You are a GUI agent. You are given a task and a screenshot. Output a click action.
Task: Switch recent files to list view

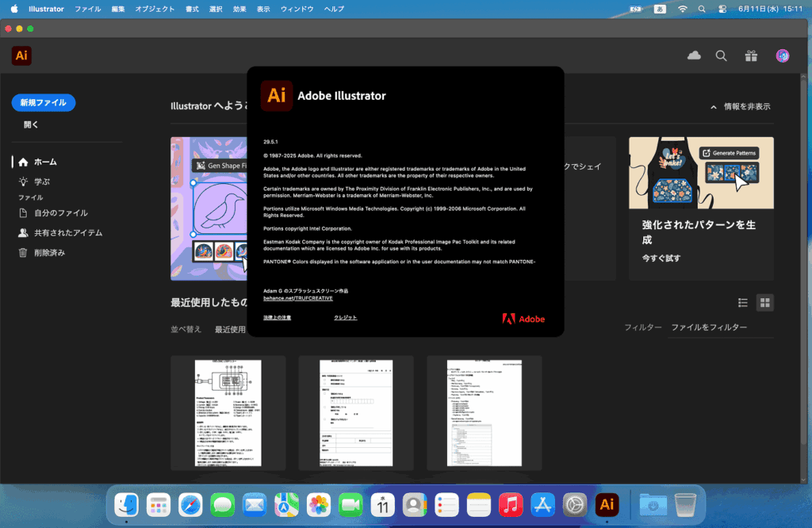click(x=742, y=303)
